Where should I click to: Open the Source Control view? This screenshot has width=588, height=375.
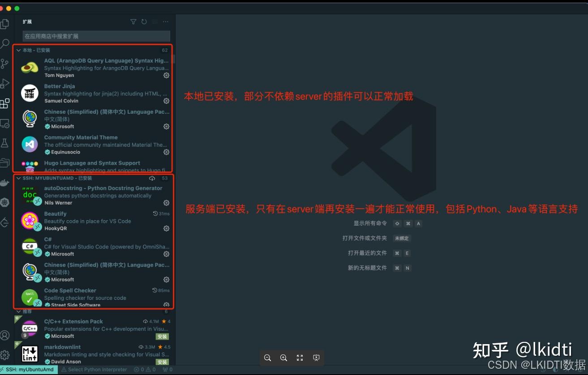tap(5, 63)
